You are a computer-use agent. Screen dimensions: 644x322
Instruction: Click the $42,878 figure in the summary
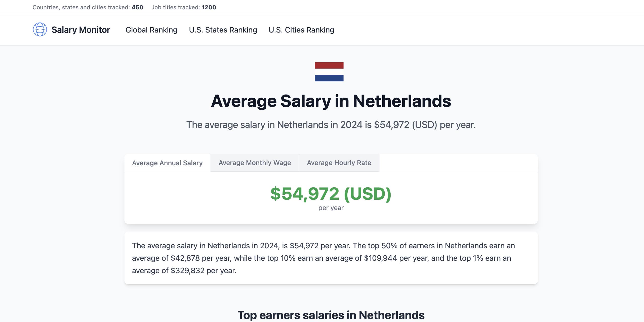click(x=185, y=258)
